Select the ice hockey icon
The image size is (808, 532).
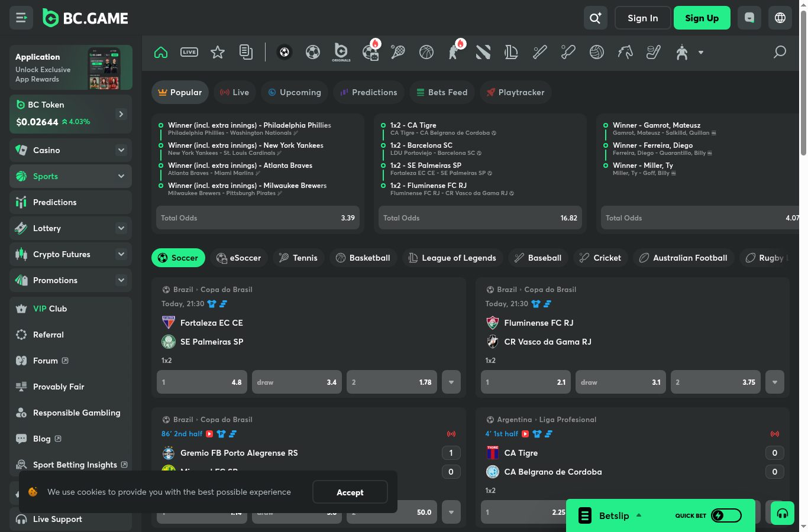653,52
